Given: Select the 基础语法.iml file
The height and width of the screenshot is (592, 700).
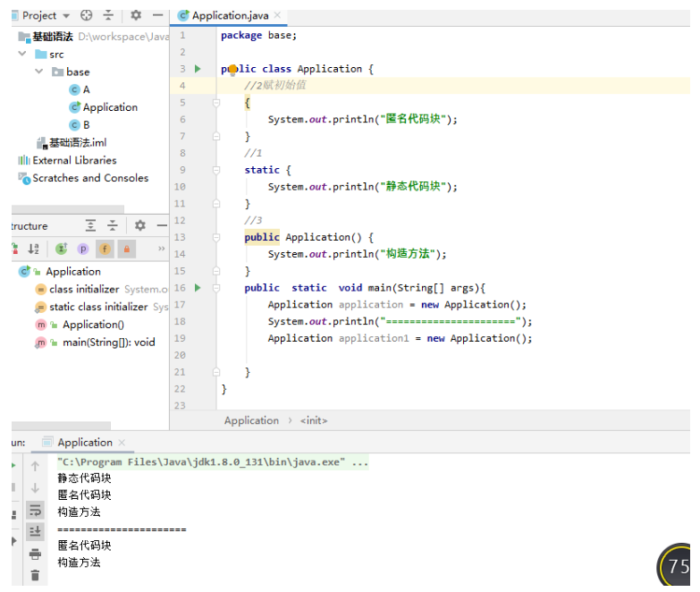Looking at the screenshot, I should tap(72, 143).
